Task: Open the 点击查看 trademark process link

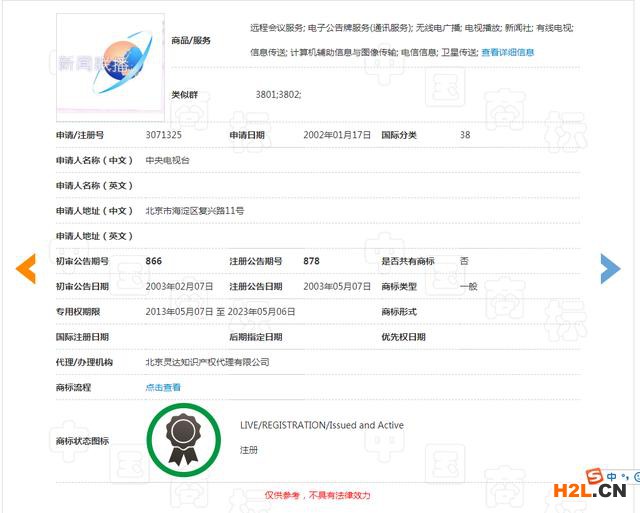Action: (163, 387)
